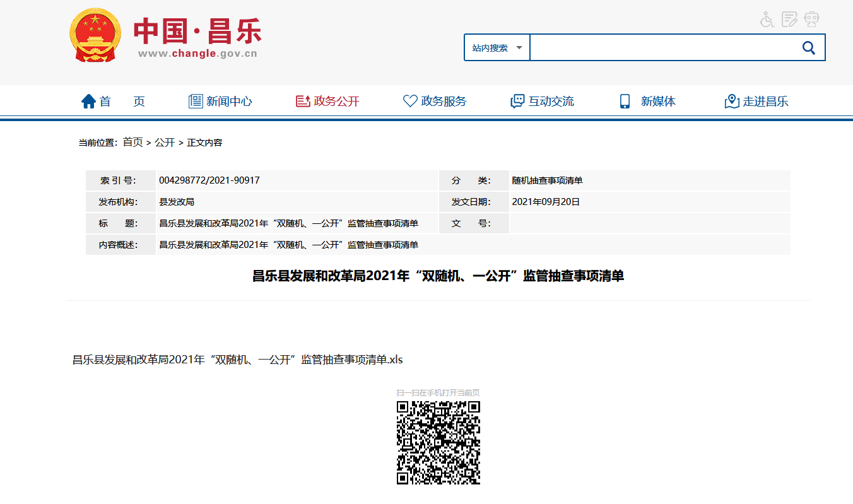
Task: Click the national emblem site logo
Action: pos(95,35)
